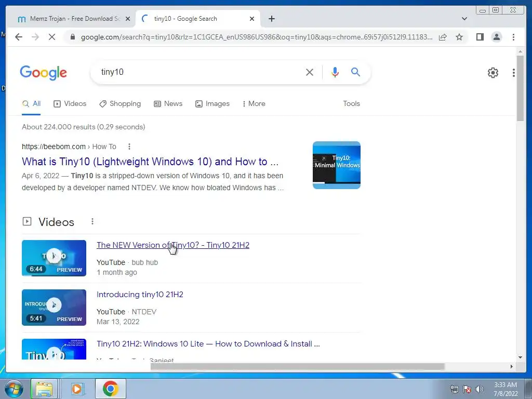
Task: Expand the More search filters
Action: 254,104
